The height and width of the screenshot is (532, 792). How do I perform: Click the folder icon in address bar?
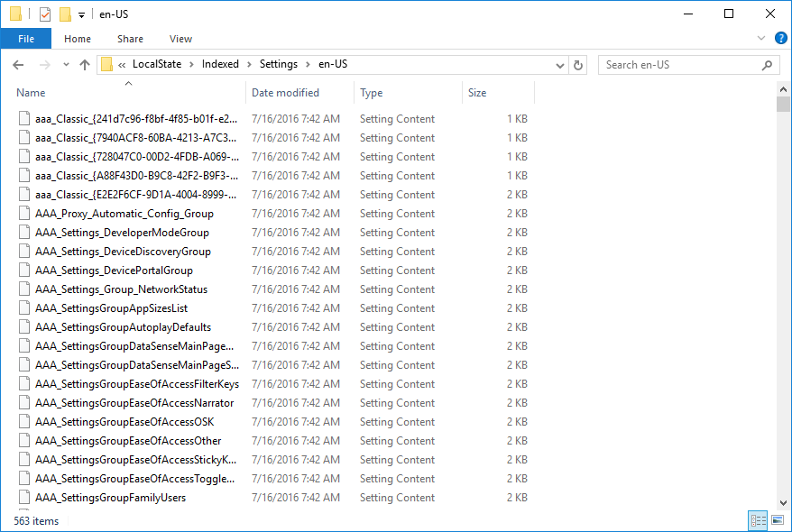point(106,65)
